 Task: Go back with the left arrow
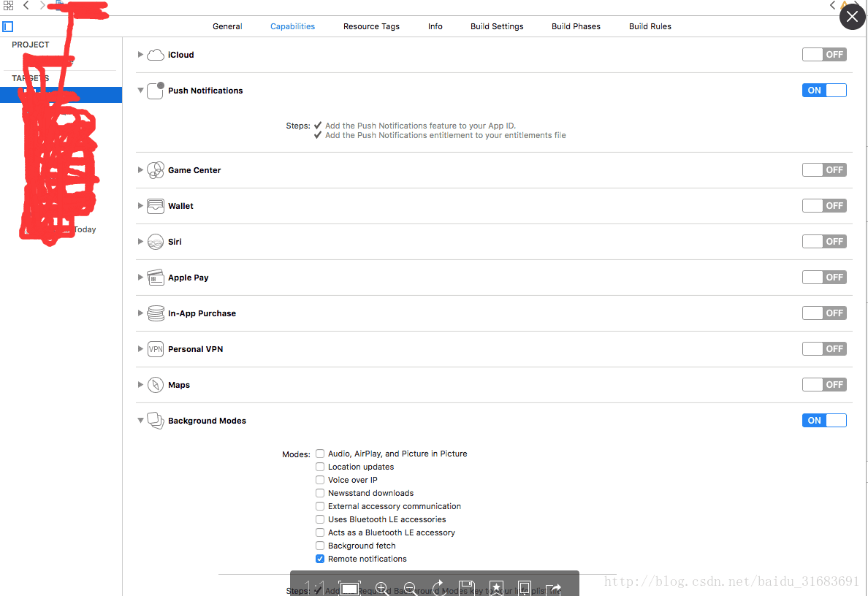click(26, 6)
